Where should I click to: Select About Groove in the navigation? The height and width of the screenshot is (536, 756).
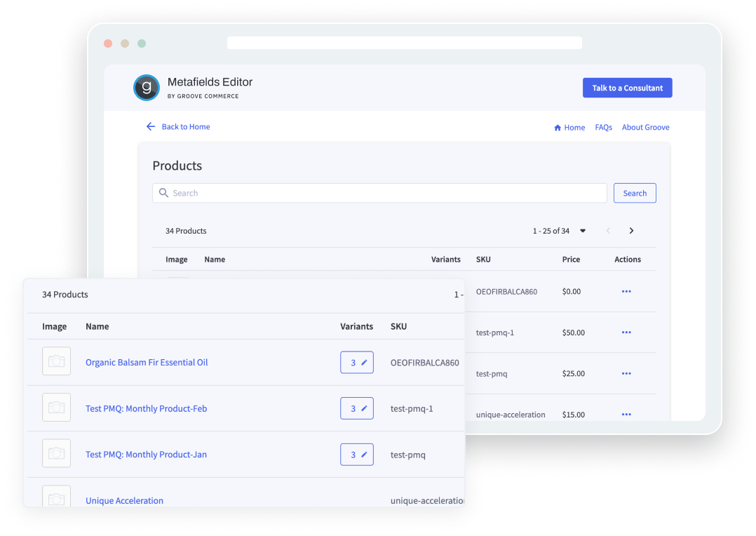tap(645, 127)
